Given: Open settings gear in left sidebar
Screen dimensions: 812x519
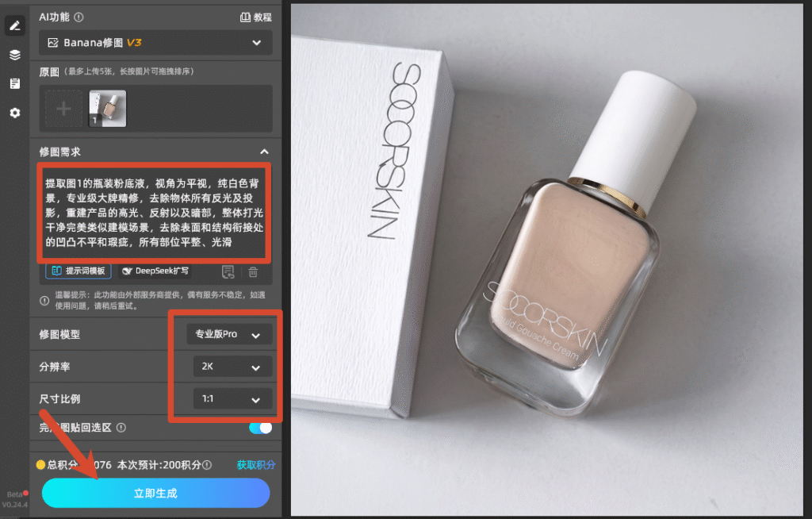Looking at the screenshot, I should pos(15,113).
